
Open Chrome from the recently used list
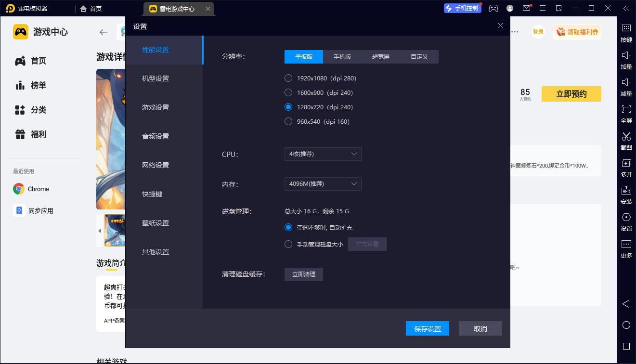[31, 189]
